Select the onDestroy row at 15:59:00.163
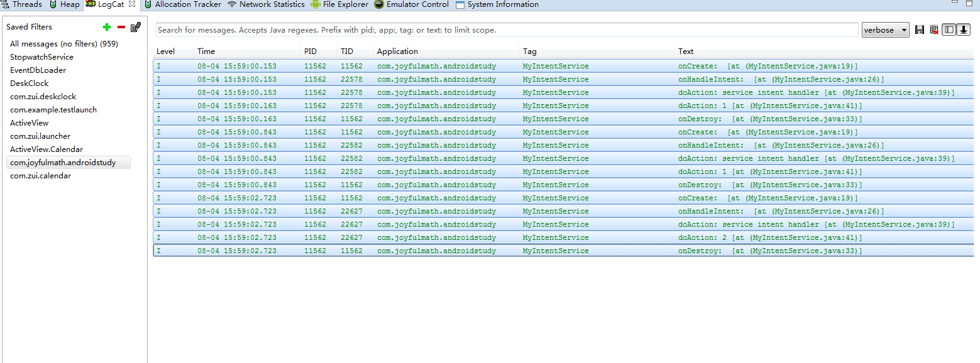980x363 pixels. tap(563, 119)
